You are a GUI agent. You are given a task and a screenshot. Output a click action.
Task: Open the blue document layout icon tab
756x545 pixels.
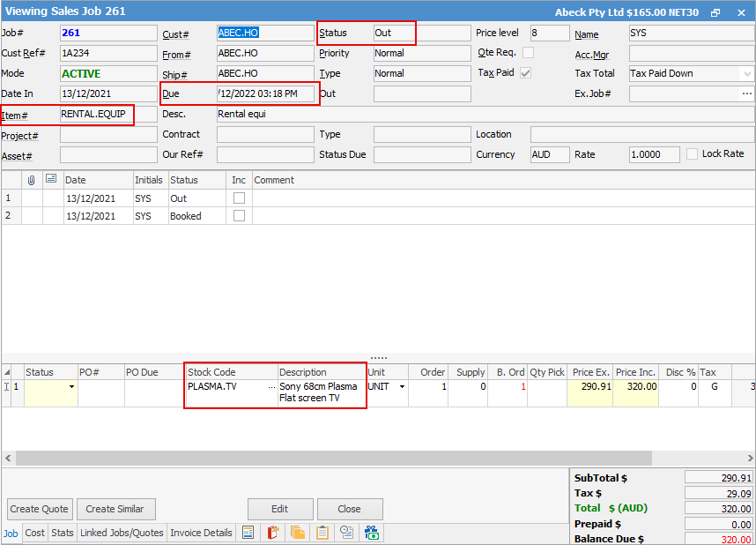[248, 533]
